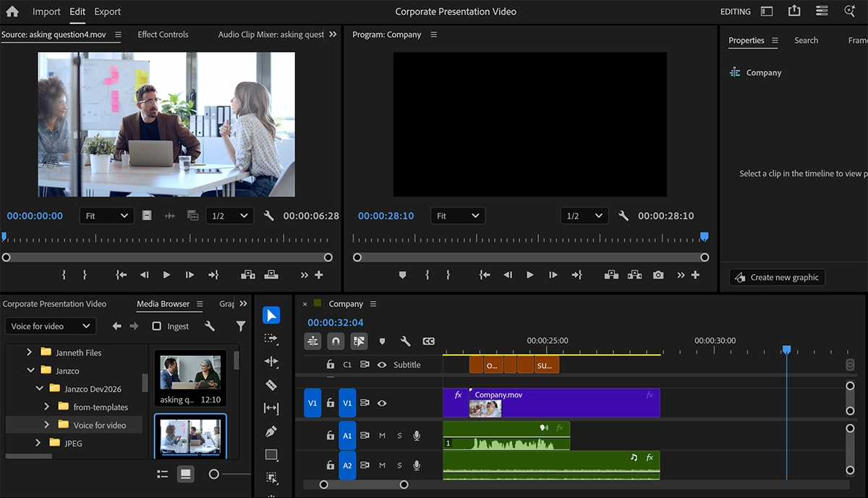Open the workspaces layout icon
This screenshot has width=868, height=498.
[767, 12]
